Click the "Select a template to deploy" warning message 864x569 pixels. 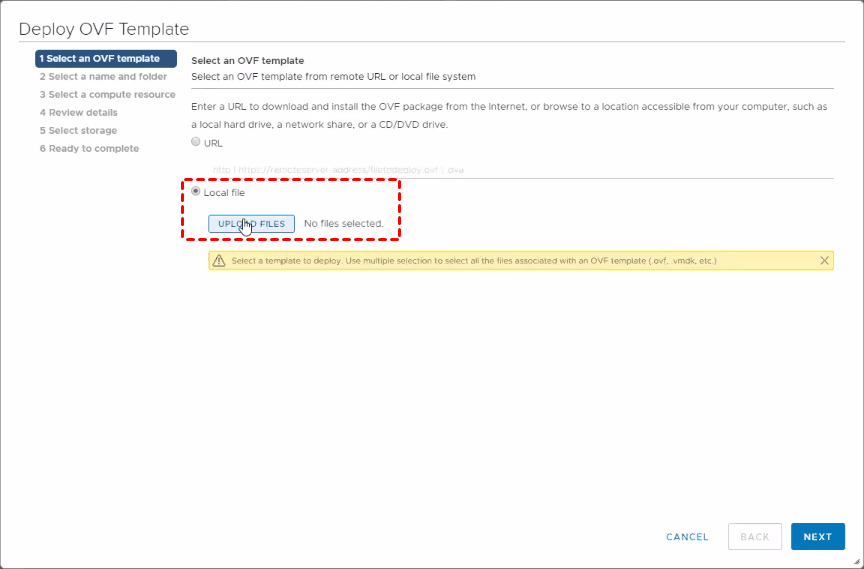click(x=474, y=261)
